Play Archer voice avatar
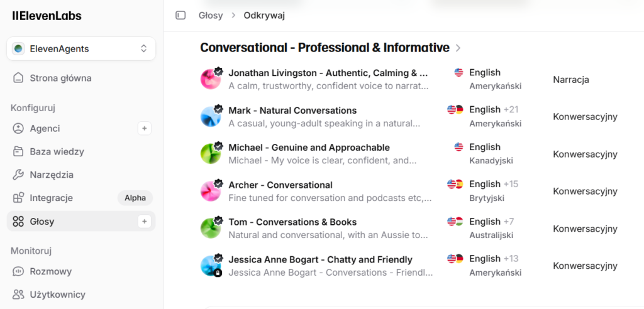 pos(210,191)
